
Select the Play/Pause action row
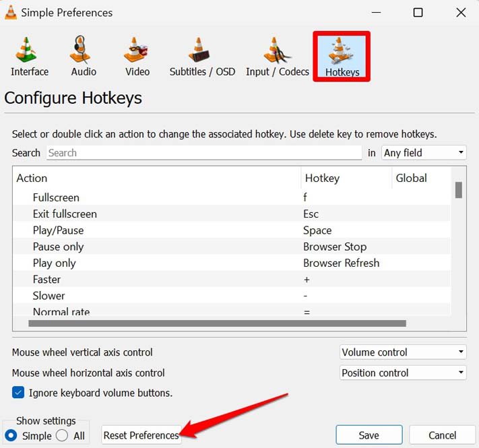click(x=232, y=230)
